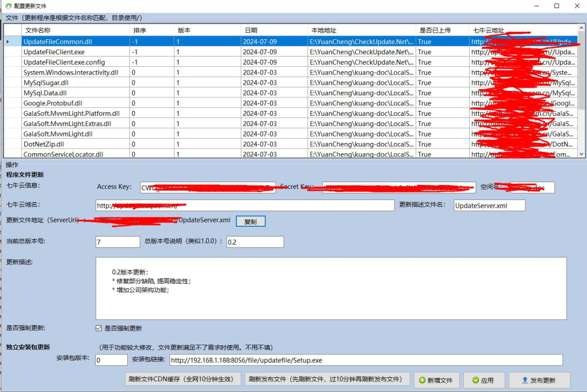Click 刷新发布文件 button

327,379
